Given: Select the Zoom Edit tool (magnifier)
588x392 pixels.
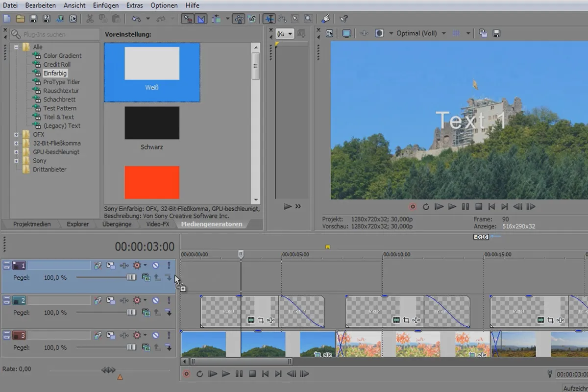Looking at the screenshot, I should pos(308,19).
